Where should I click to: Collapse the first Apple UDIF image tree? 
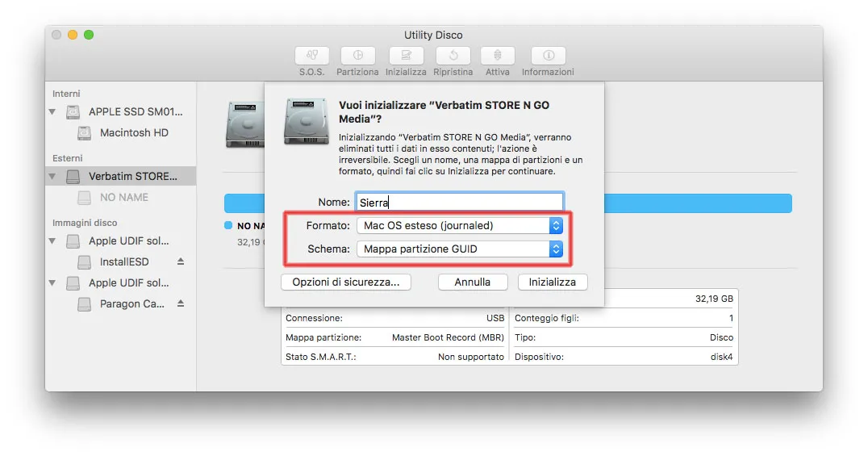click(x=52, y=241)
